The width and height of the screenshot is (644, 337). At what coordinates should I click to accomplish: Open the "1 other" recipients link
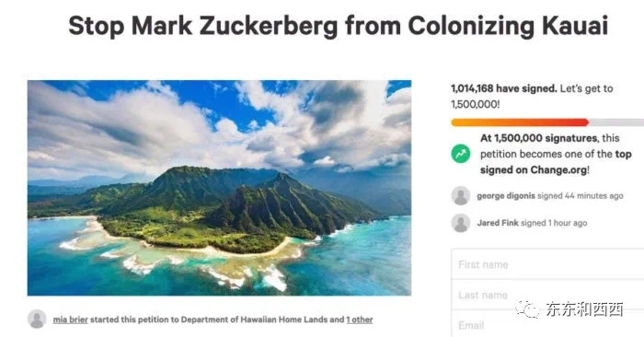click(360, 320)
